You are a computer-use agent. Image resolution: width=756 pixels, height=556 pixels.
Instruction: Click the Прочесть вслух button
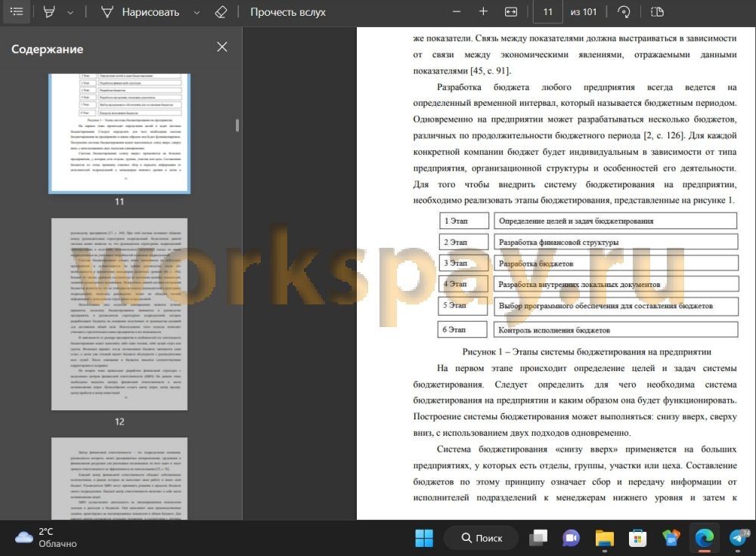tap(288, 12)
